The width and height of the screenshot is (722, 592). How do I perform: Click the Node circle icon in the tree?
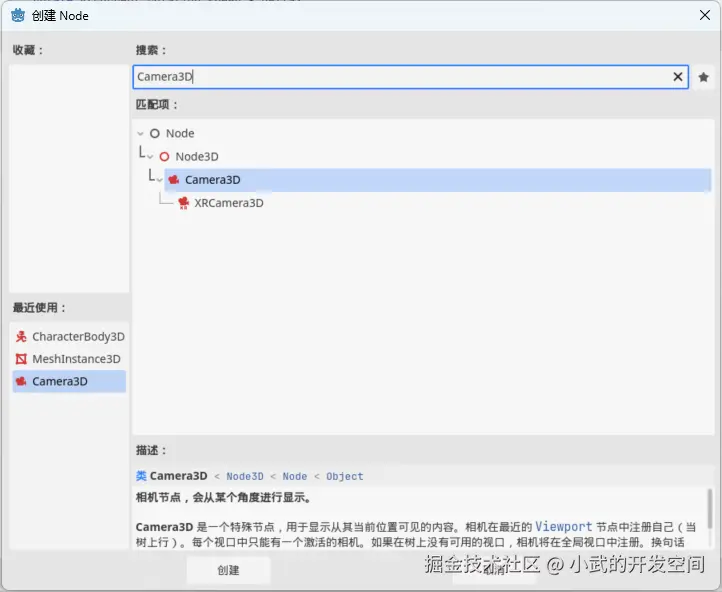pos(155,133)
